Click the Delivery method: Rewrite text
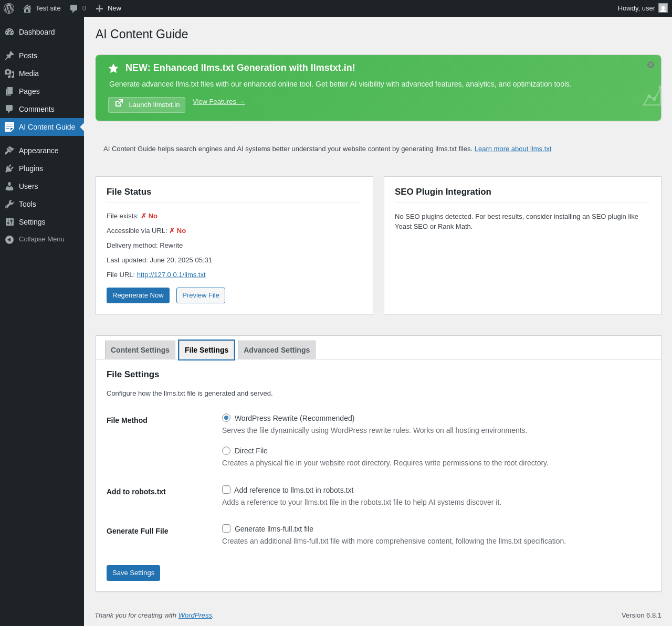Image resolution: width=672 pixels, height=626 pixels. click(144, 246)
